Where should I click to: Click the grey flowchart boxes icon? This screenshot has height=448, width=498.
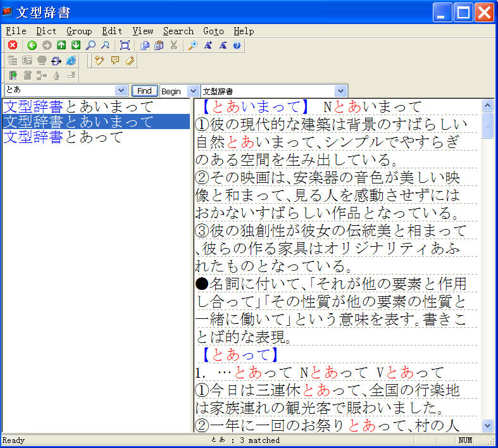[x=42, y=75]
